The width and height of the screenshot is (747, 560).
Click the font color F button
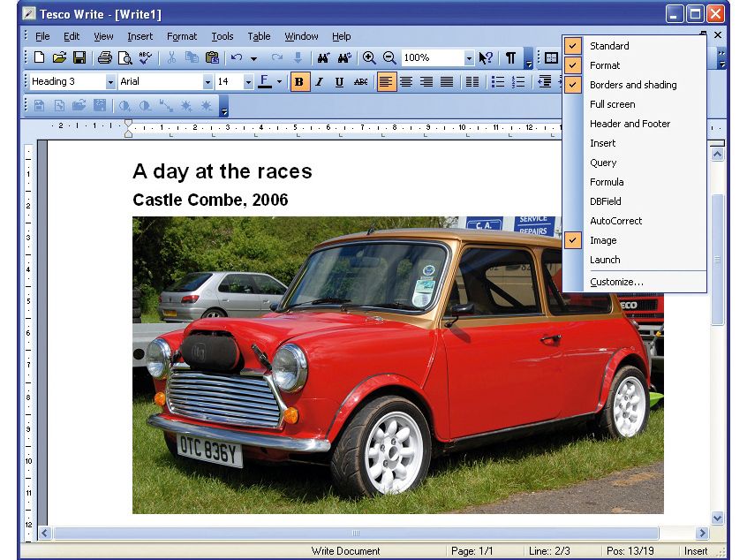pos(265,82)
